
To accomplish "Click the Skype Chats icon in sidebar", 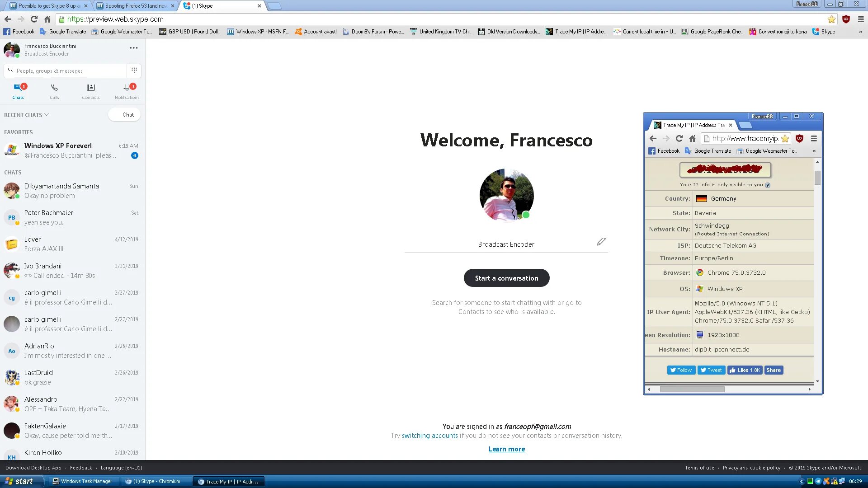I will [17, 90].
